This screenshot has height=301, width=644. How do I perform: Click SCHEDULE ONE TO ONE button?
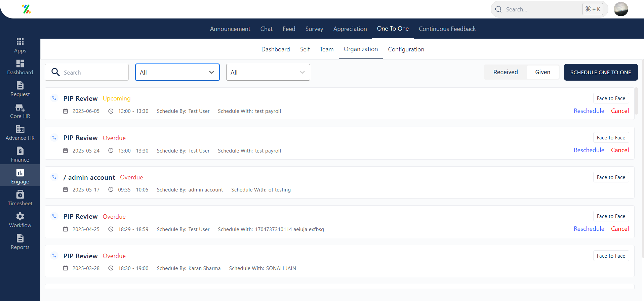tap(600, 72)
